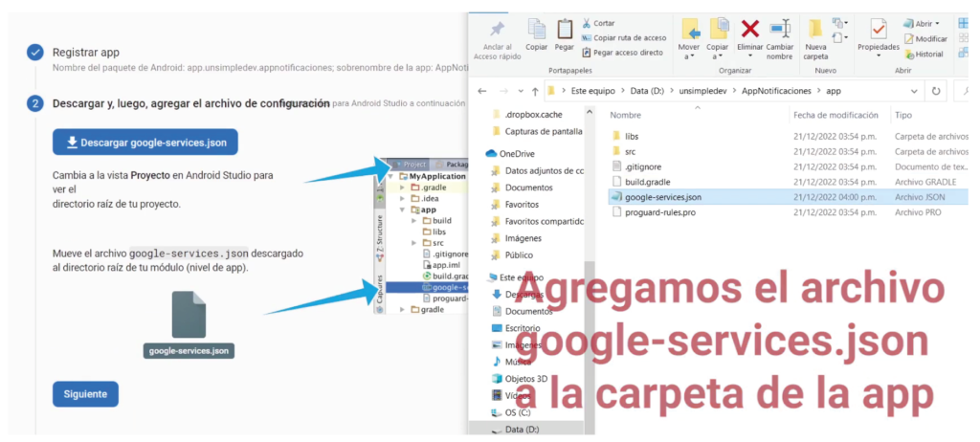Click Copiar in the Portapapeles group
This screenshot has height=442, width=980.
pos(536,33)
